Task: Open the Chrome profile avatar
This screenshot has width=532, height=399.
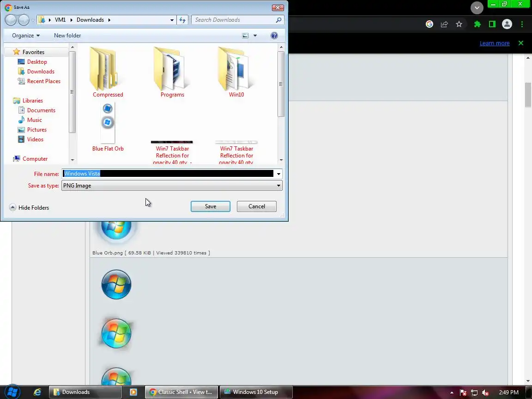Action: click(507, 24)
